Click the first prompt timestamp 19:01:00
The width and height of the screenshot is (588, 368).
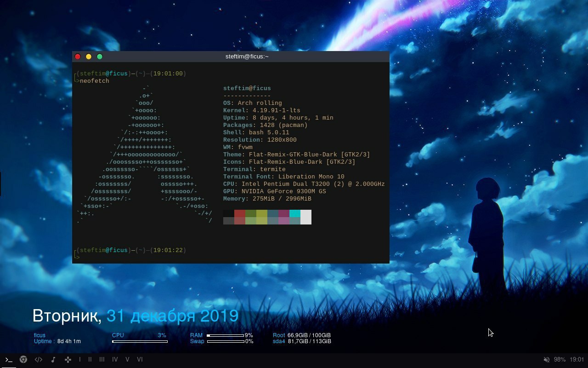168,74
